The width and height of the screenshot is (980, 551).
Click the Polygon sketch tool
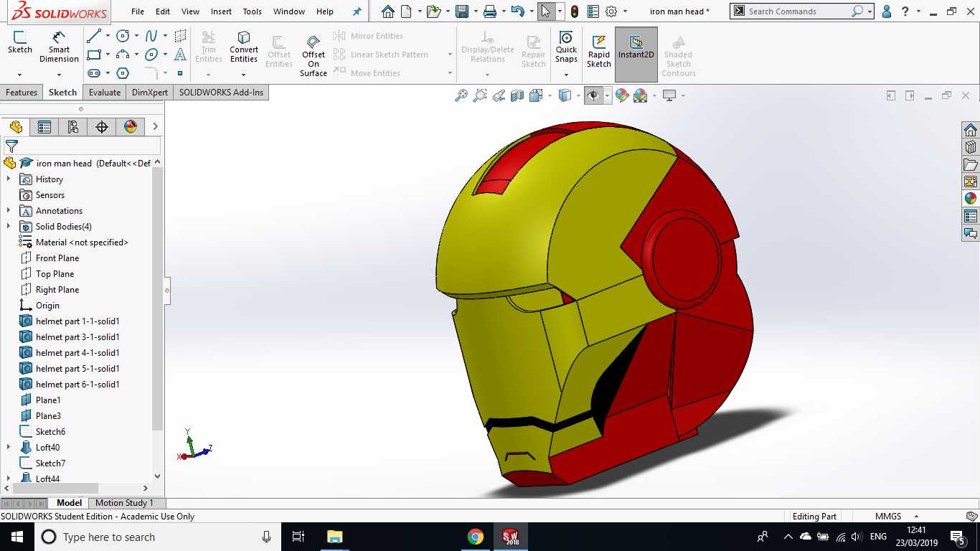(123, 73)
